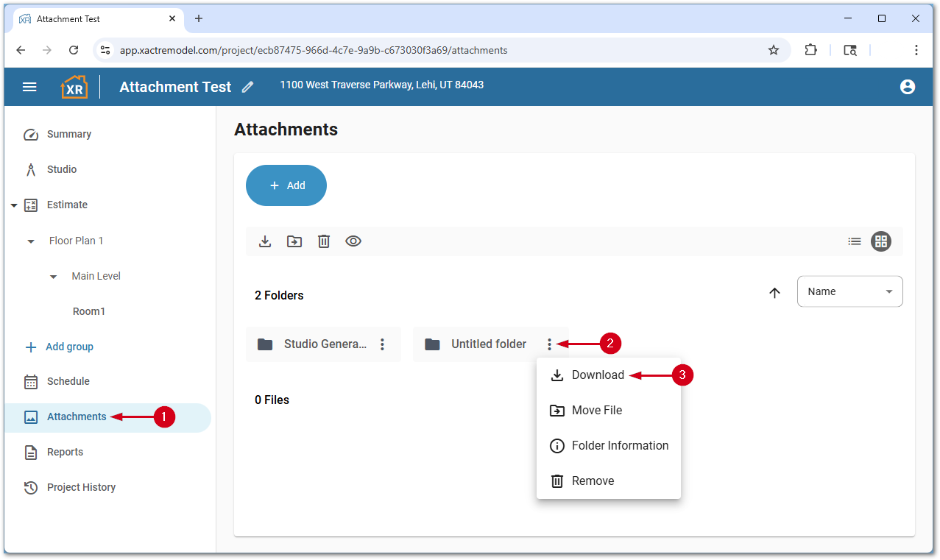The height and width of the screenshot is (560, 940).
Task: Collapse the Main Level node
Action: (x=53, y=277)
